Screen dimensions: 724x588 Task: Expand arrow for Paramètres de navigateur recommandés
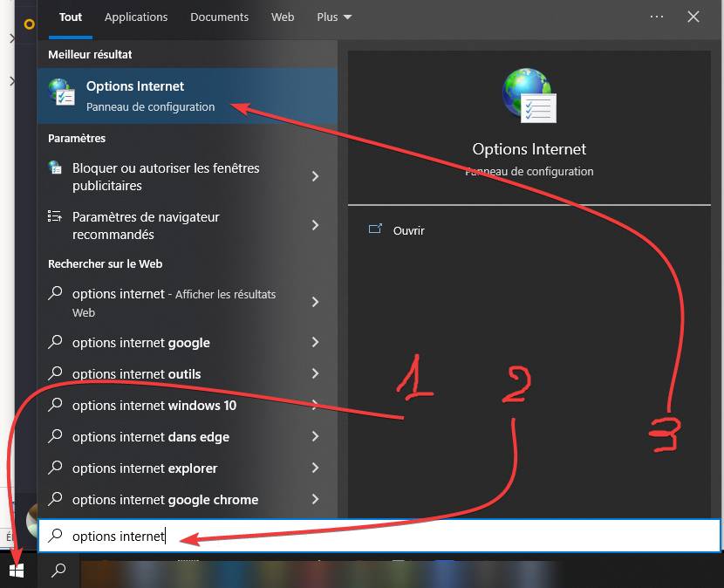[x=316, y=225]
